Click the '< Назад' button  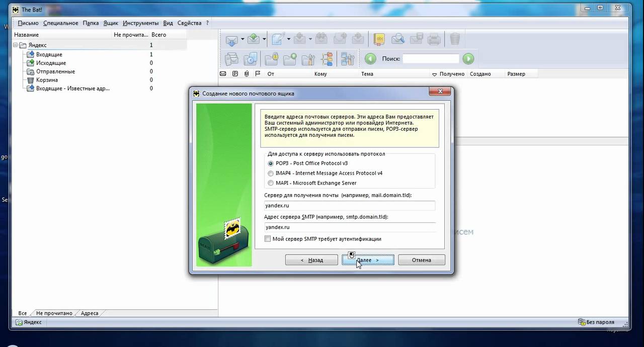click(311, 260)
